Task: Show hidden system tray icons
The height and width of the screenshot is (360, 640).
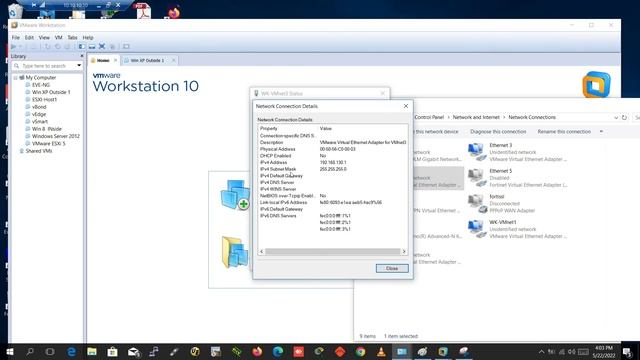Action: click(542, 352)
